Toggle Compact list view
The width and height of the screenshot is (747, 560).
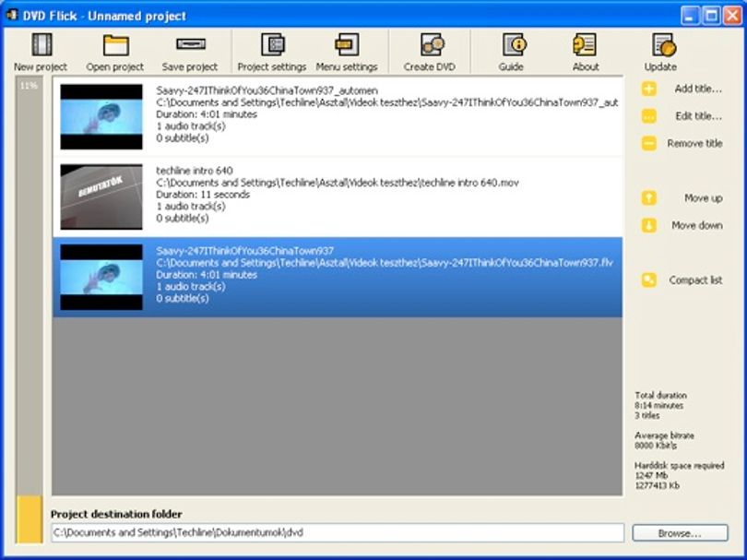pyautogui.click(x=682, y=280)
